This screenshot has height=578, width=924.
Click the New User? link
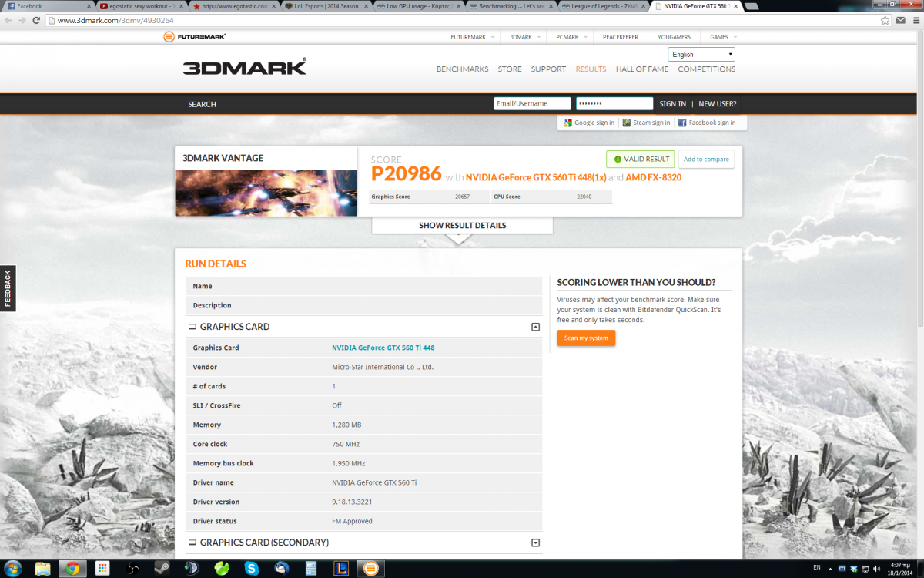tap(717, 104)
